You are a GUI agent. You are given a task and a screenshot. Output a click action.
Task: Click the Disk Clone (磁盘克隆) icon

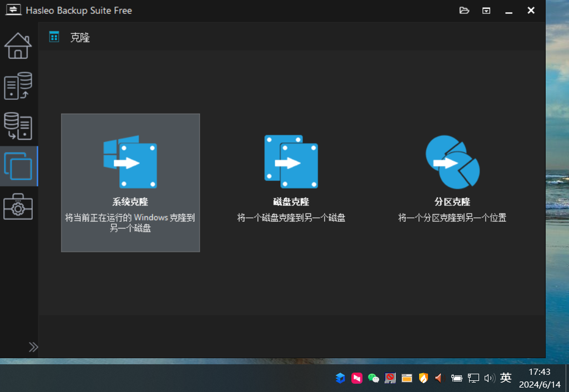[x=291, y=161]
